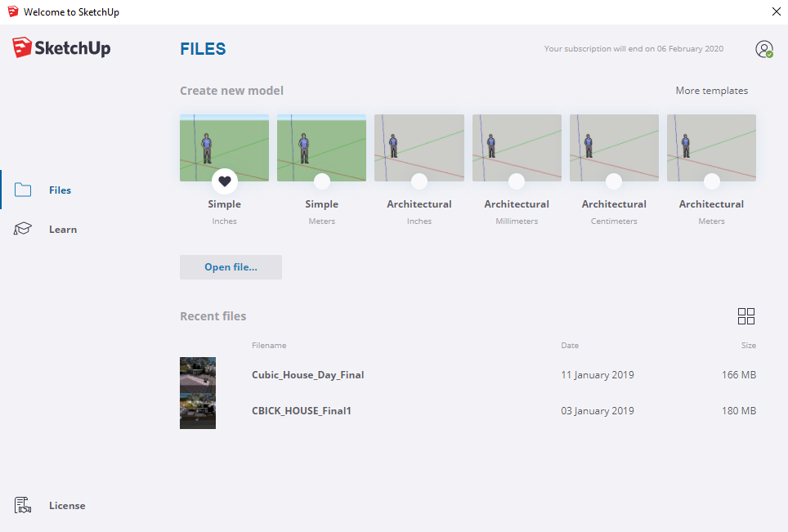This screenshot has width=788, height=532.
Task: Show More templates
Action: point(712,91)
